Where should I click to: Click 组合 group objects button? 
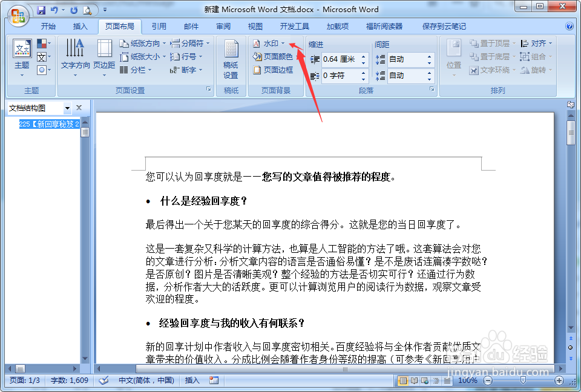point(536,57)
